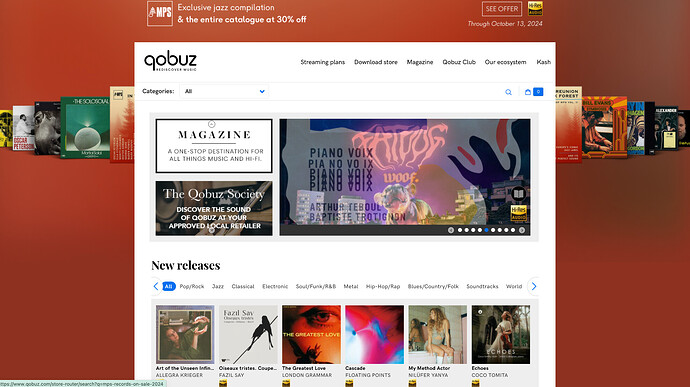Viewport: 690px width, 387px height.
Task: Select the Jazz genre tab
Action: [218, 286]
